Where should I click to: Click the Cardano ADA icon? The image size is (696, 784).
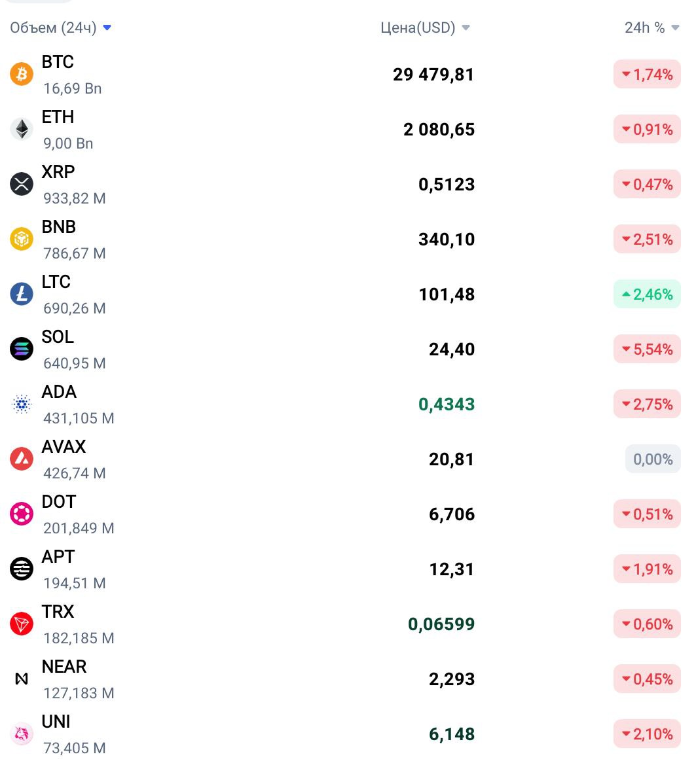tap(22, 404)
